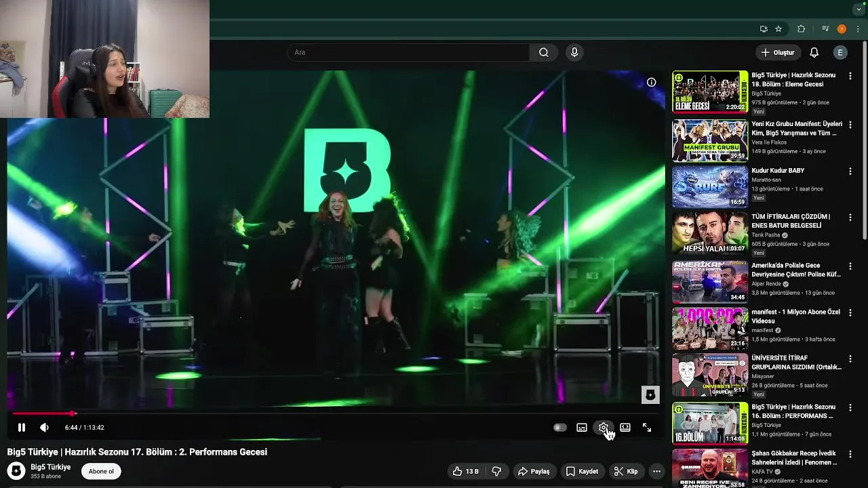
Task: Focus the Ara search field
Action: click(x=409, y=52)
